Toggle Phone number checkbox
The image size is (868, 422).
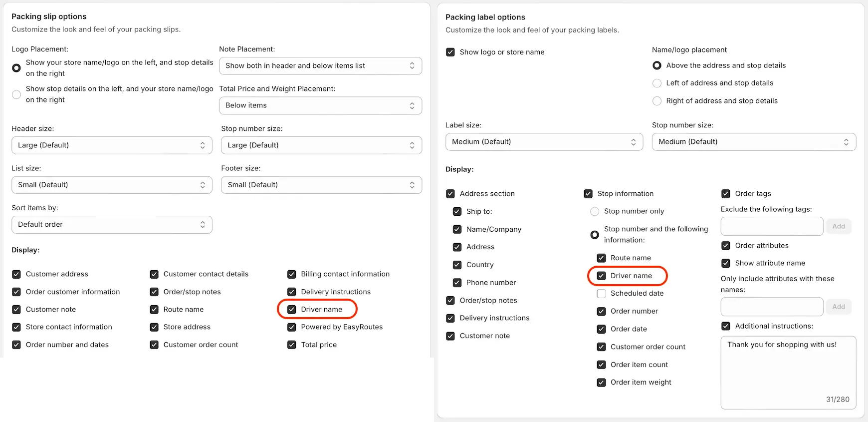tap(457, 283)
